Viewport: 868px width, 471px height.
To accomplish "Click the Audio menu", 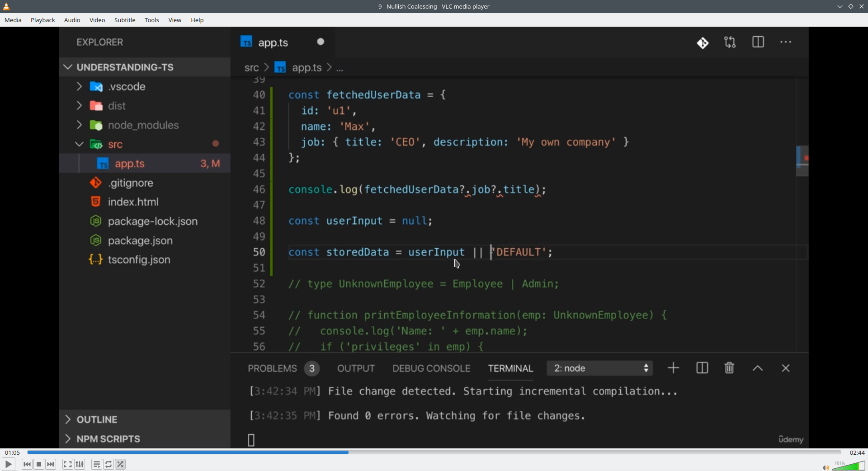I will (x=72, y=20).
